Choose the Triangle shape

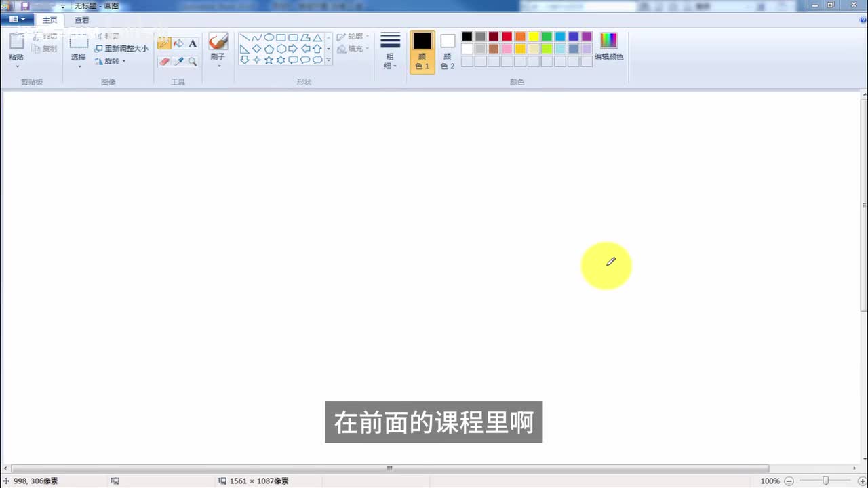(x=317, y=37)
